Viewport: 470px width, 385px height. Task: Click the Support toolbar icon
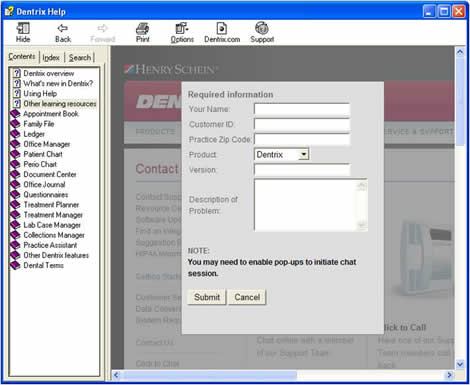(x=262, y=33)
